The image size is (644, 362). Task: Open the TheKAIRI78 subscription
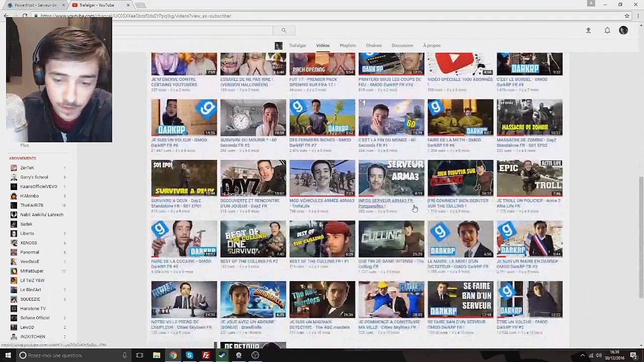[x=32, y=206]
